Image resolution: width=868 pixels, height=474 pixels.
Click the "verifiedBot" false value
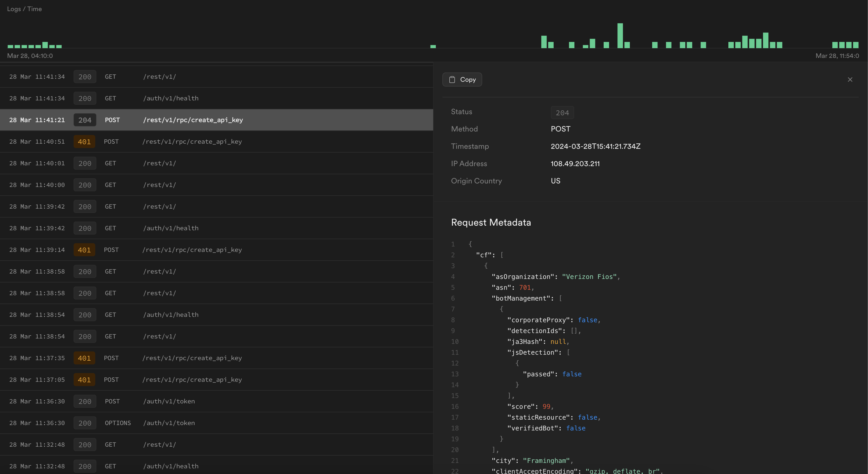(x=576, y=428)
